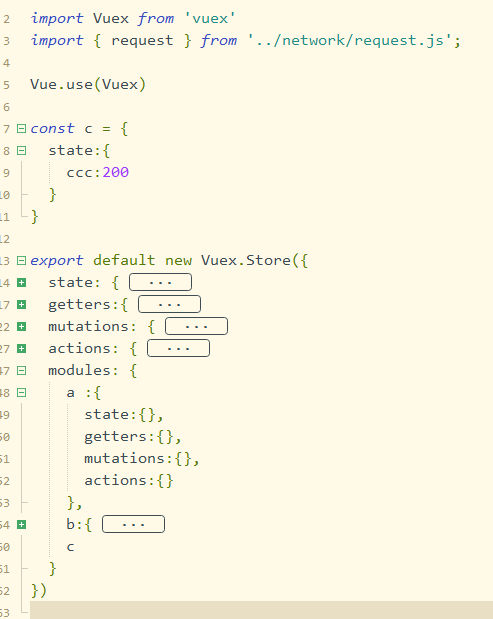
Task: Click the highlighted empty last line
Action: (261, 610)
